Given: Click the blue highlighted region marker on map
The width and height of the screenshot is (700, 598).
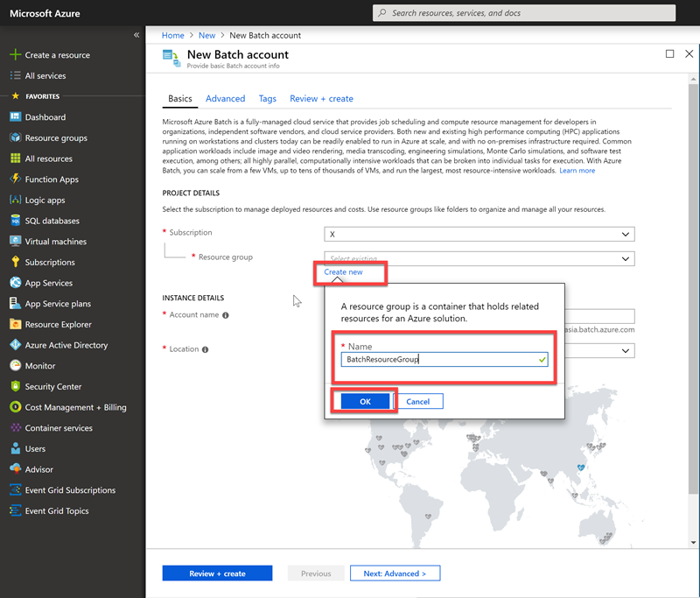Looking at the screenshot, I should point(581,468).
